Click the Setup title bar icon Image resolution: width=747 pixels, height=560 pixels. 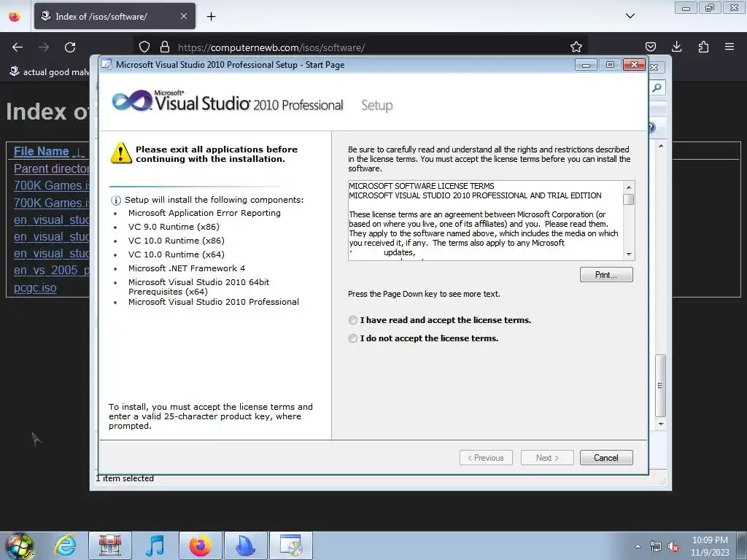[x=108, y=65]
